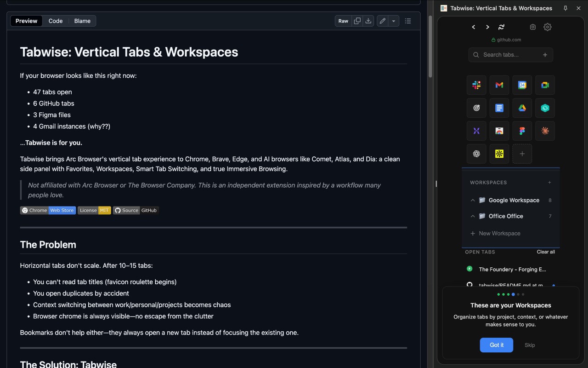Image resolution: width=588 pixels, height=368 pixels.
Task: Skip the onboarding tour
Action: 530,345
